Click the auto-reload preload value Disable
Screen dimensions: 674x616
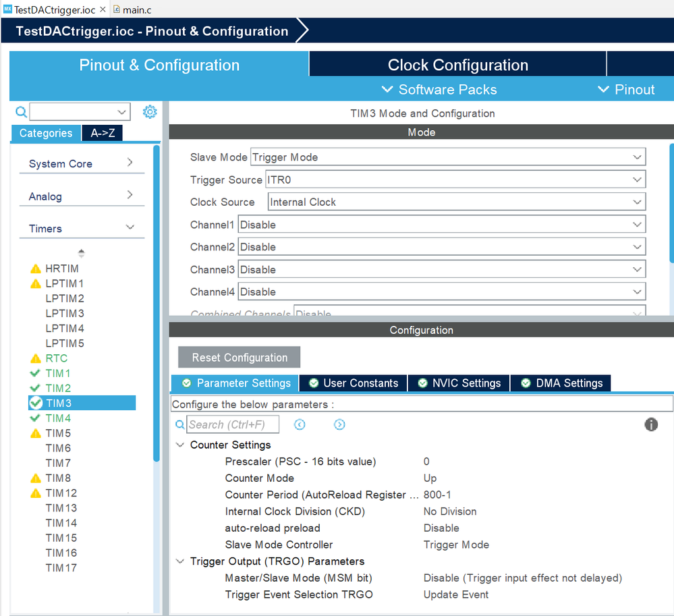pyautogui.click(x=441, y=528)
